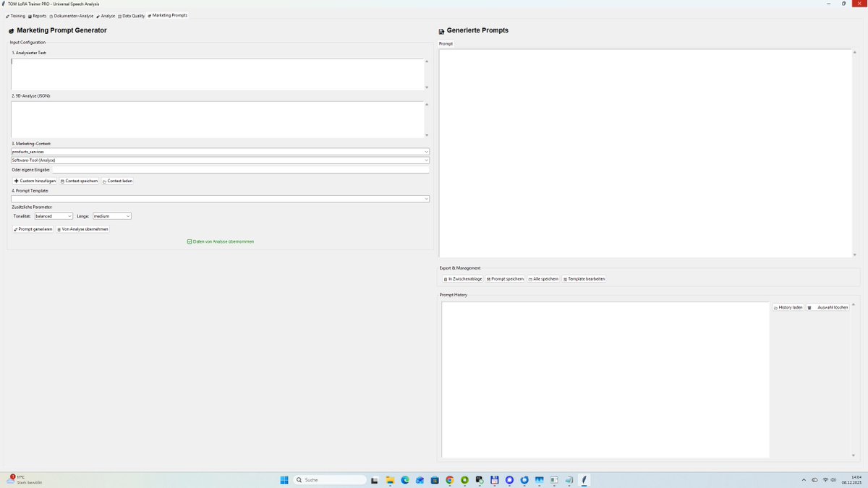Click down arrow of generated Prompt scrollbar

[854, 254]
